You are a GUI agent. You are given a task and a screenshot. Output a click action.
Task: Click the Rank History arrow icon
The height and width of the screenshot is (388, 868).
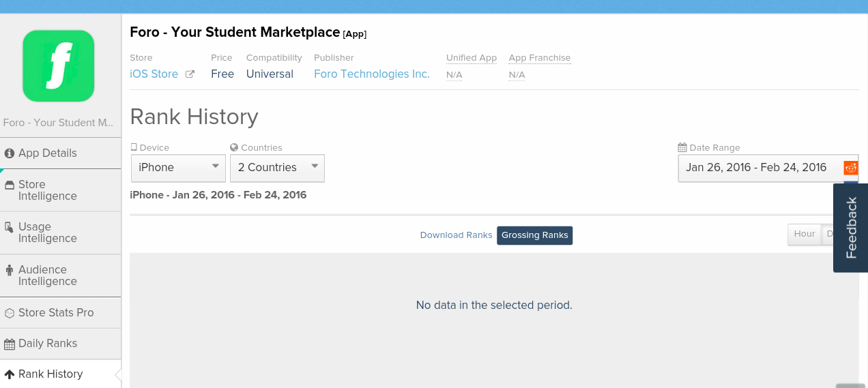coord(10,374)
